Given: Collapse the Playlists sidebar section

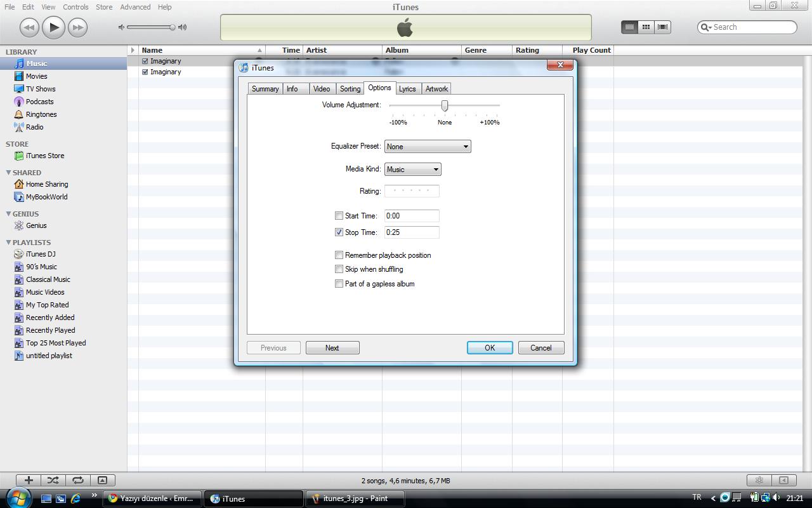Looking at the screenshot, I should coord(8,243).
